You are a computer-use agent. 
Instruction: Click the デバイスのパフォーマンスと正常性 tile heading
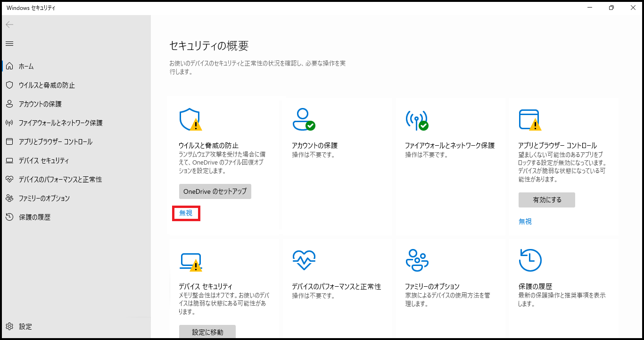click(x=336, y=287)
